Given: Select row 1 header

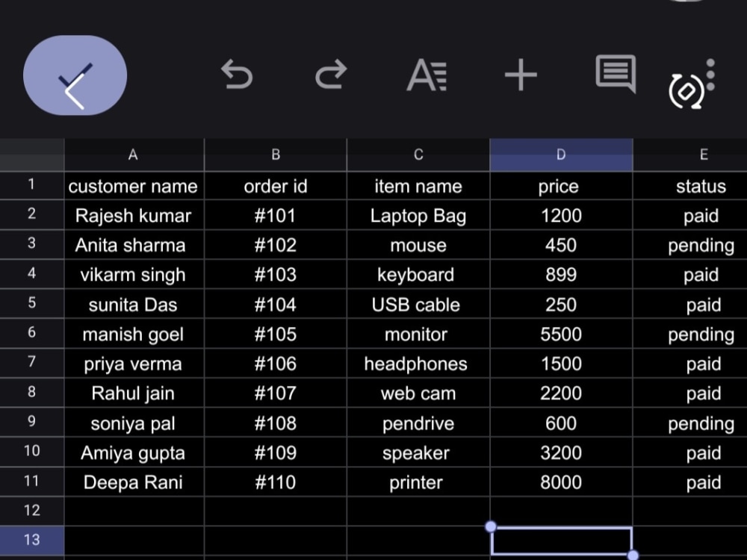Looking at the screenshot, I should click(x=32, y=184).
